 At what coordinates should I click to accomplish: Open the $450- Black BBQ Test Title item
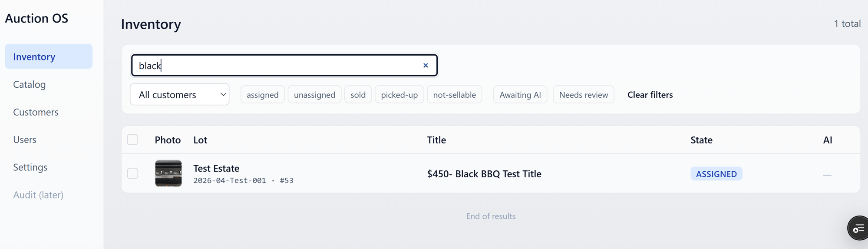point(484,174)
